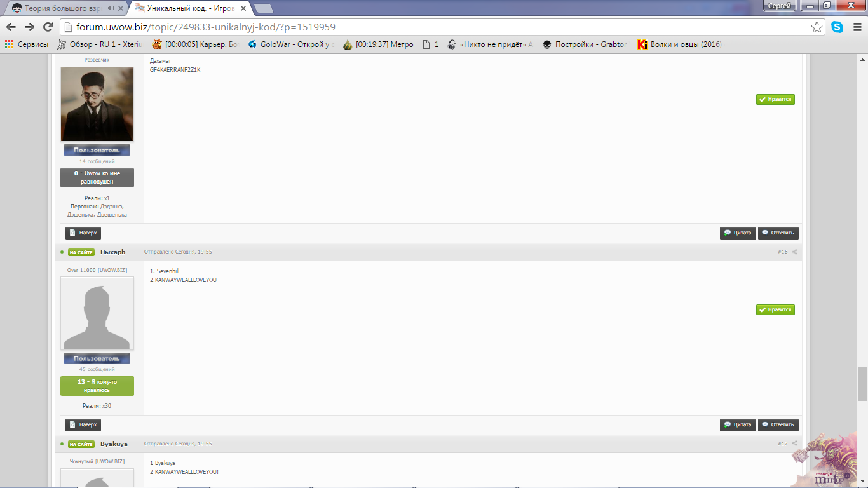This screenshot has width=868, height=488.
Task: Click Наверх under the first post
Action: click(x=83, y=233)
